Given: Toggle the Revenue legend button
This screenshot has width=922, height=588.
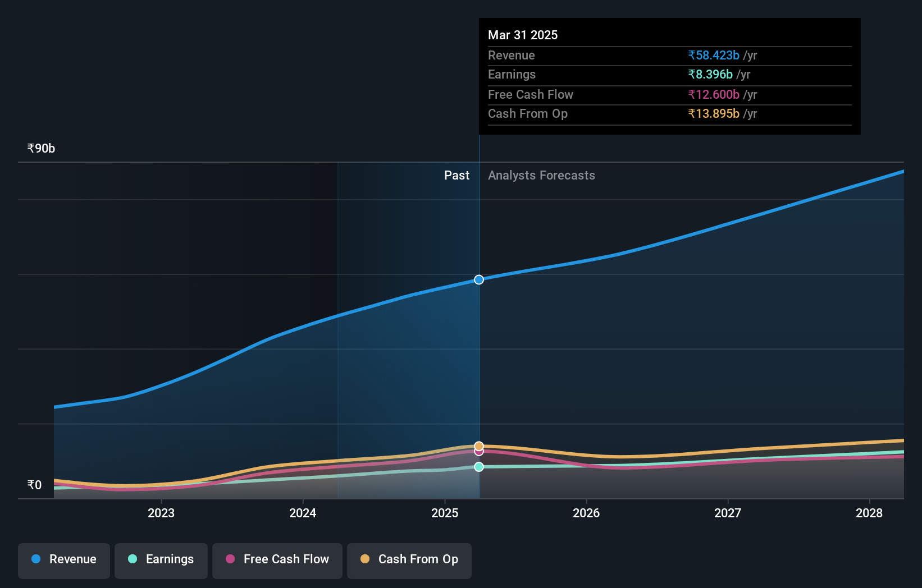Looking at the screenshot, I should point(64,561).
